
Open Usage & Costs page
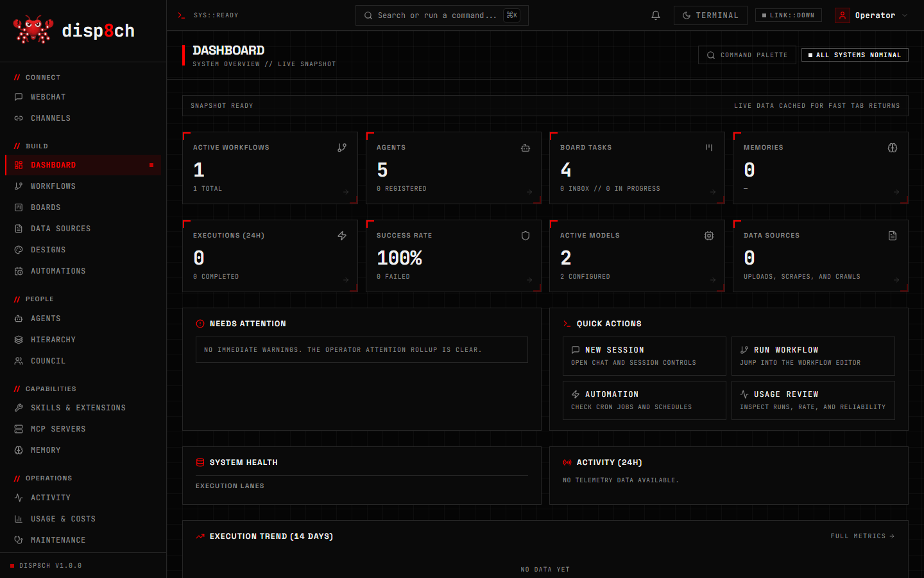pyautogui.click(x=83, y=519)
